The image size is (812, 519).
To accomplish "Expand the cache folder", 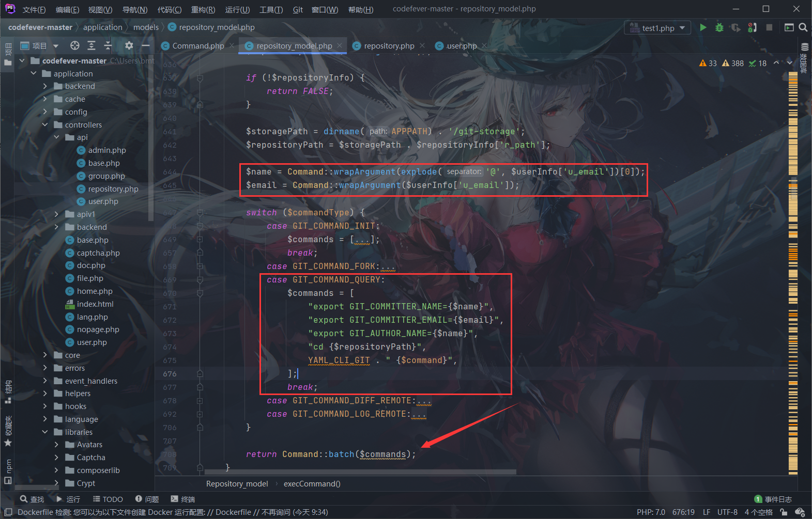I will coord(45,99).
